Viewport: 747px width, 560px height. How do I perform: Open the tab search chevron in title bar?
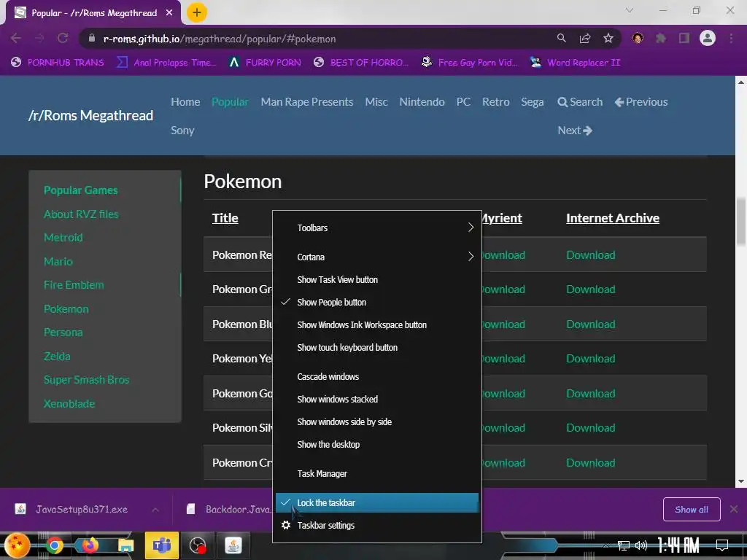(630, 10)
